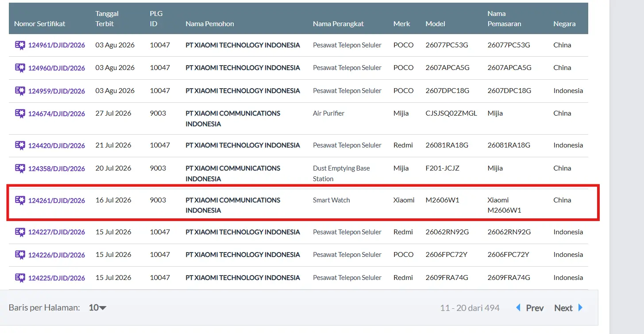Open certificate link 124358/DJID/2026
This screenshot has width=644, height=334.
(x=57, y=168)
